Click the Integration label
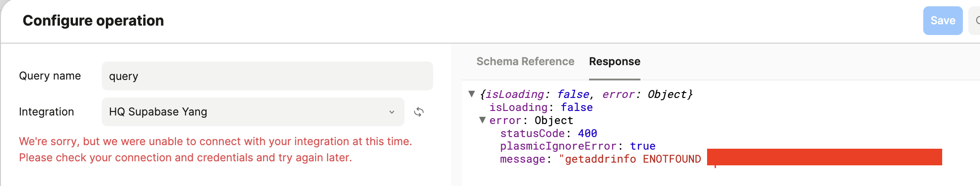Viewport: 980px width, 186px height. [46, 112]
